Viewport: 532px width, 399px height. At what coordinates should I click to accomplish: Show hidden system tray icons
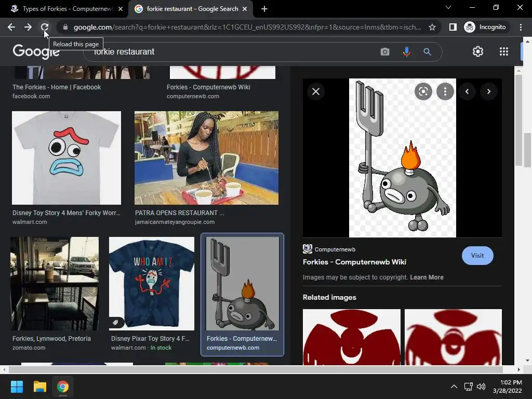(454, 387)
